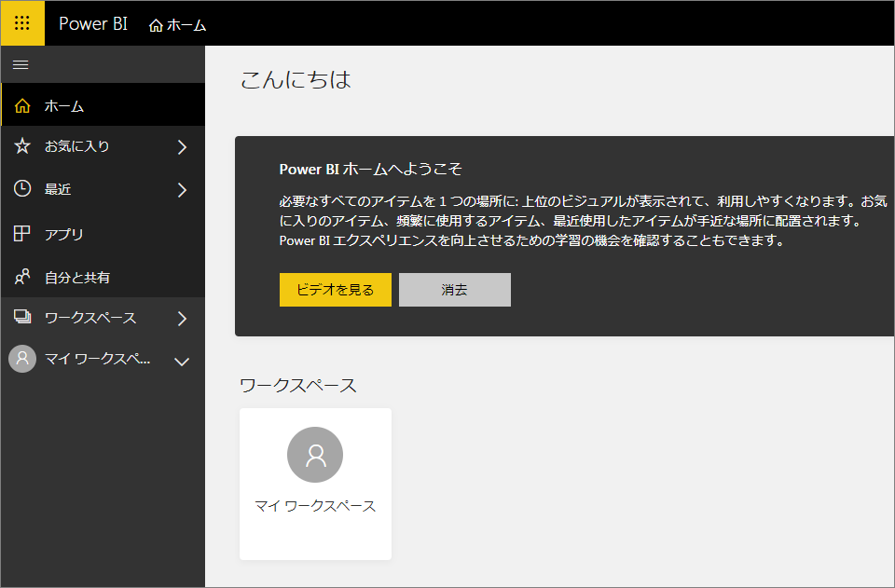The width and height of the screenshot is (895, 588).
Task: Click the shared-with-me people icon
Action: (x=22, y=277)
